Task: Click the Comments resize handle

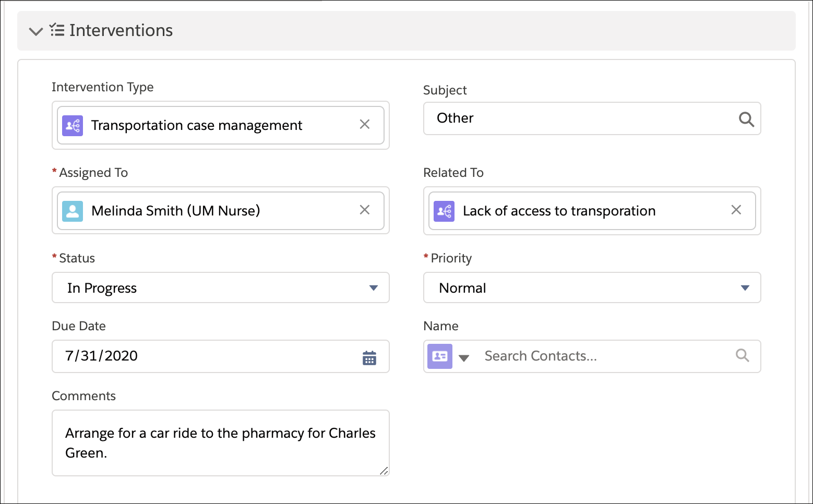Action: point(384,471)
